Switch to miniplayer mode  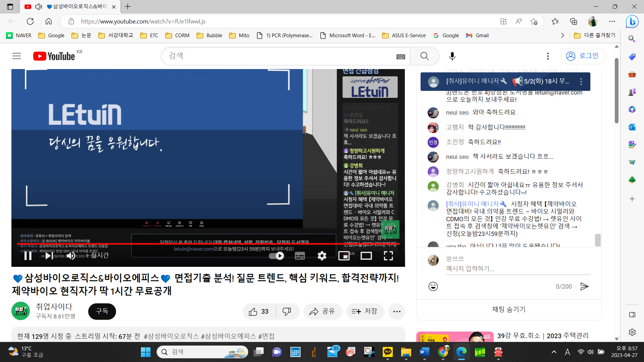point(344,256)
